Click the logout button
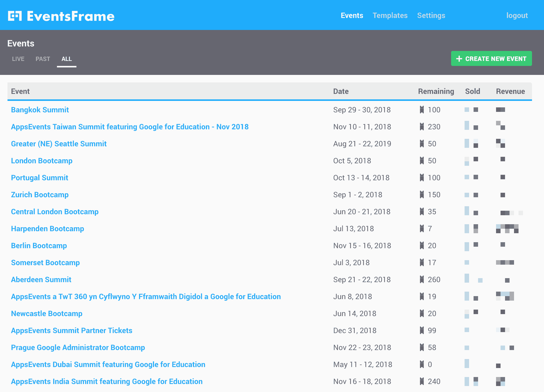Viewport: 544px width, 392px height. click(x=517, y=16)
